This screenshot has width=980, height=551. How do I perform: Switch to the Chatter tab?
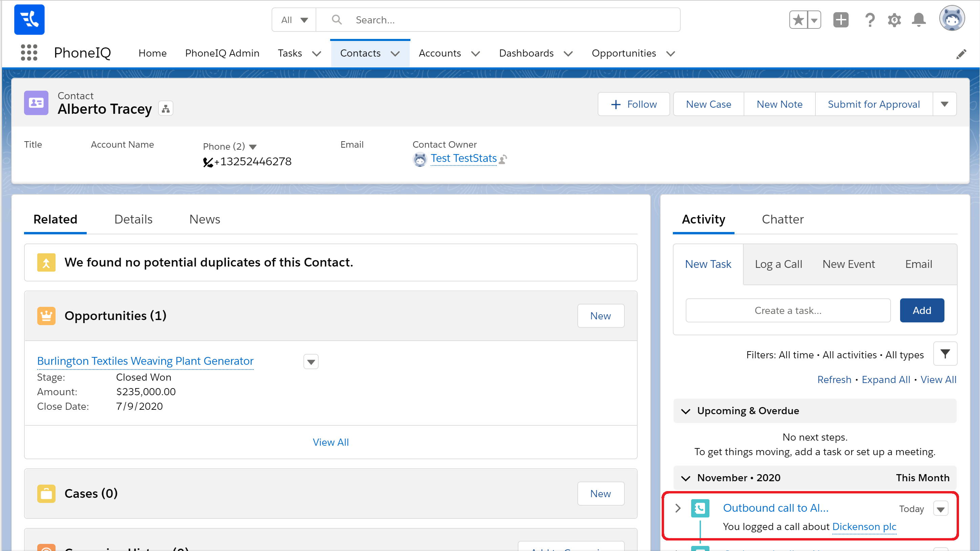pos(783,219)
